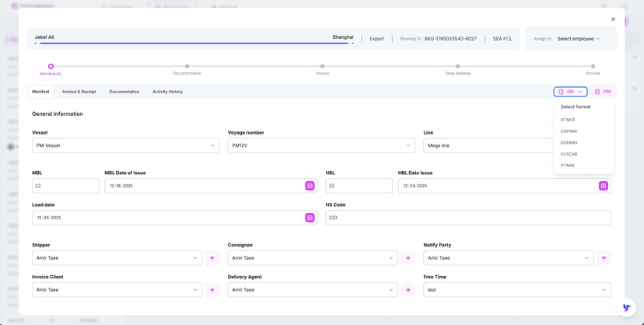Select the Invoice progress step marker
Image resolution: width=644 pixels, height=325 pixels.
[x=323, y=66]
